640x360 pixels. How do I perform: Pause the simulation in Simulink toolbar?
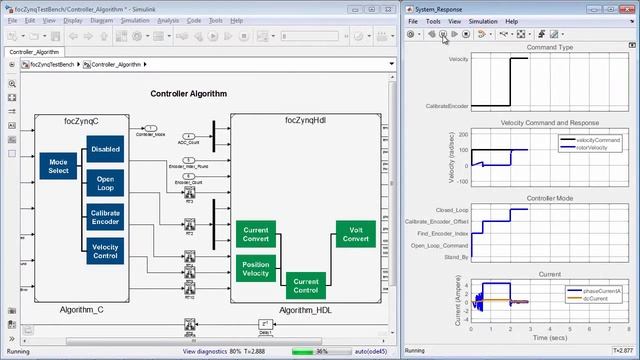click(213, 36)
